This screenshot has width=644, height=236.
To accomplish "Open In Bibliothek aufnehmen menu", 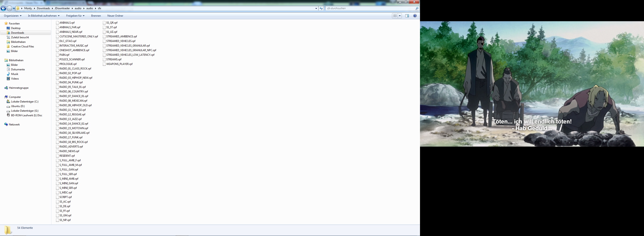I will click(x=44, y=16).
